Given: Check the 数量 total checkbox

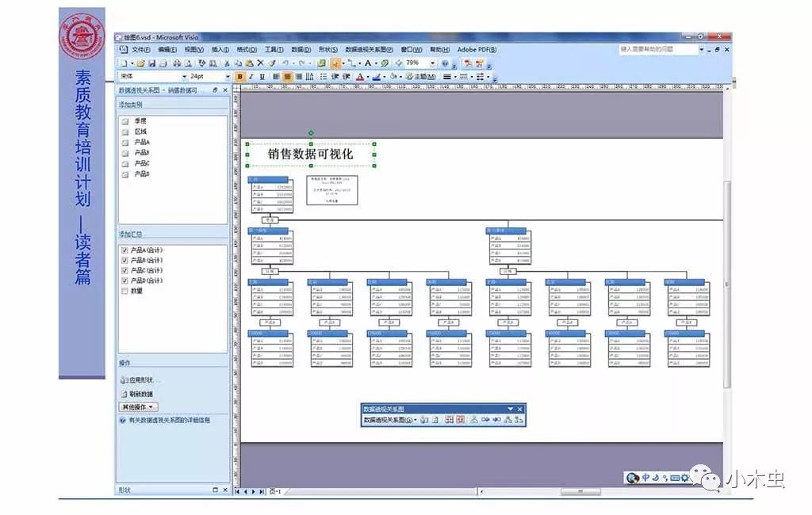Looking at the screenshot, I should click(x=124, y=291).
